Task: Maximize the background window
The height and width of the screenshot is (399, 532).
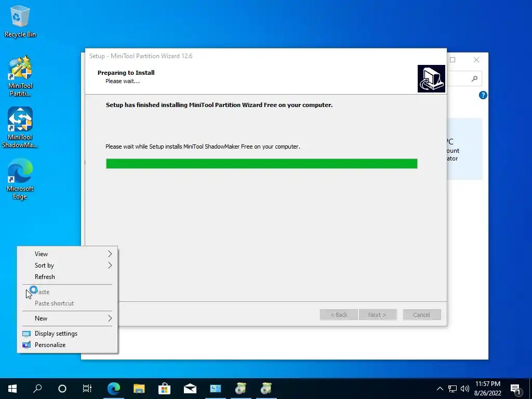Action: coord(453,60)
